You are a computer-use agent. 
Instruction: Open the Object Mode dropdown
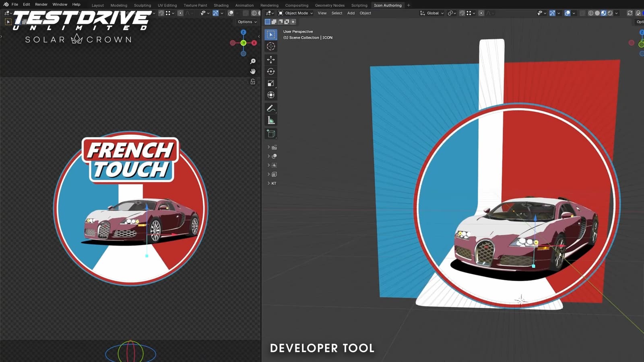296,13
